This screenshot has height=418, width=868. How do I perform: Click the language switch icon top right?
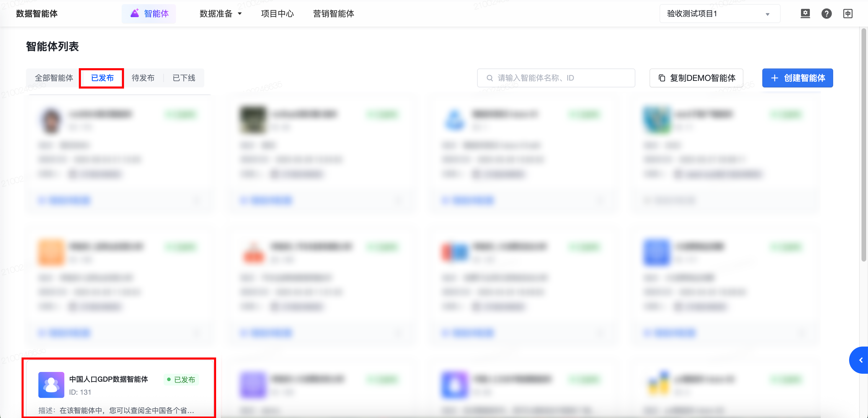(848, 14)
